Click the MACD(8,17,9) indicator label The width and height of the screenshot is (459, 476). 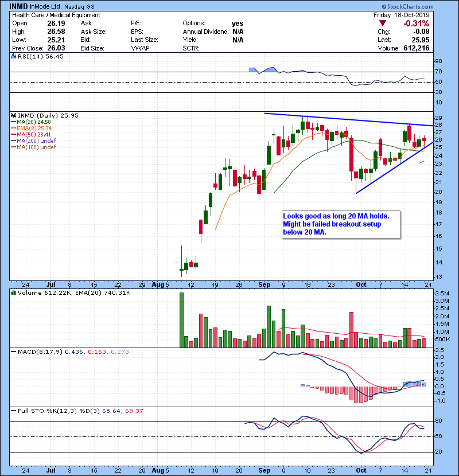[x=40, y=352]
